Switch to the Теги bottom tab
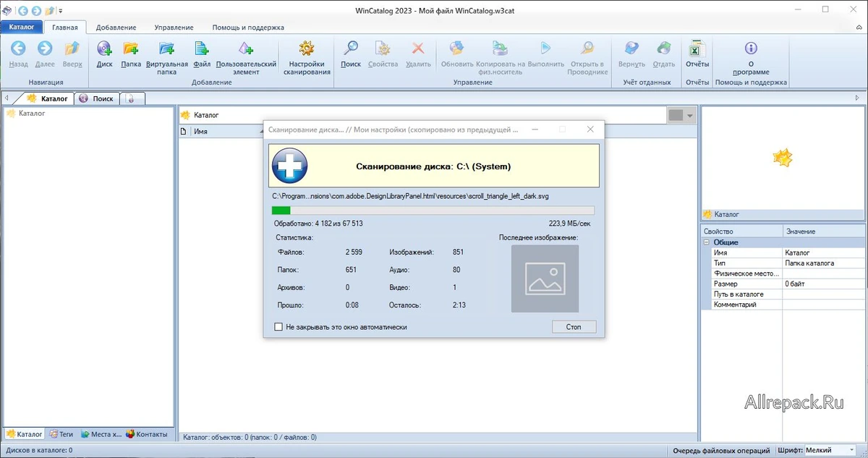This screenshot has width=868, height=458. (x=61, y=434)
